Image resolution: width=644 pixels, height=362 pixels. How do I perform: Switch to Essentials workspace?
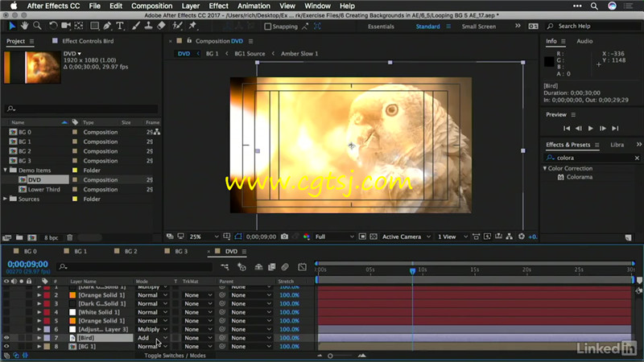pyautogui.click(x=381, y=27)
